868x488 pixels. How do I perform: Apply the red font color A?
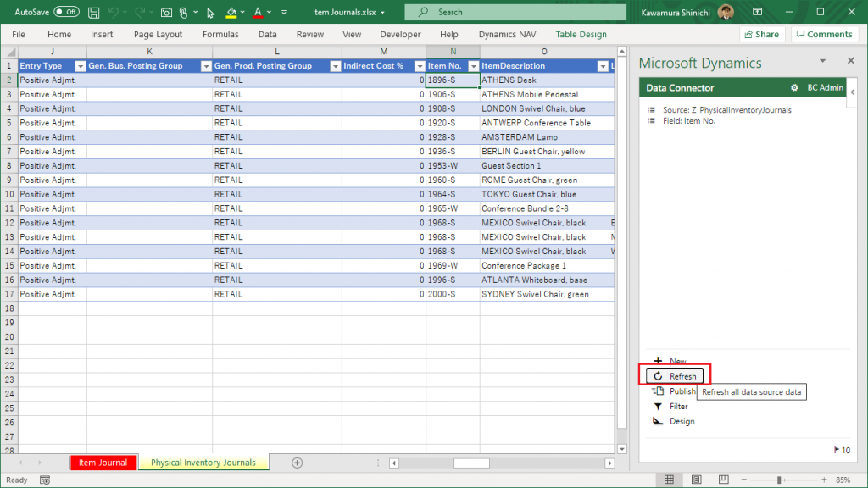tap(258, 12)
